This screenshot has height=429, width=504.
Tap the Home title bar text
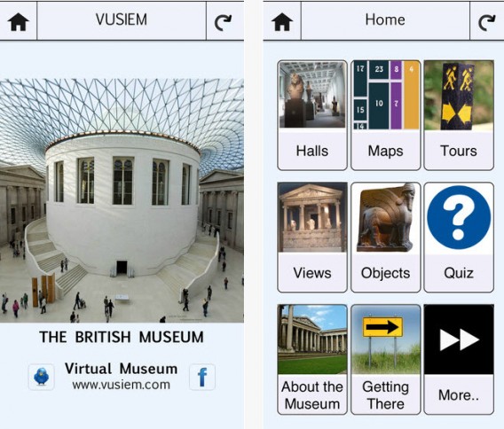(x=385, y=19)
